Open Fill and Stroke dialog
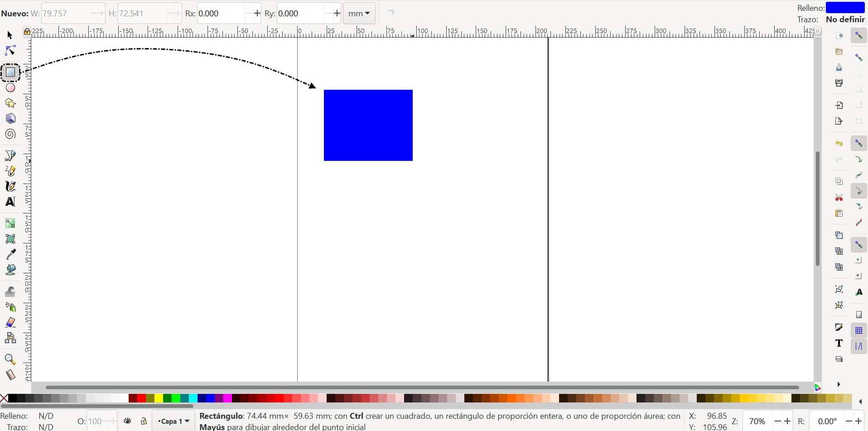This screenshot has height=431, width=868. pyautogui.click(x=839, y=327)
